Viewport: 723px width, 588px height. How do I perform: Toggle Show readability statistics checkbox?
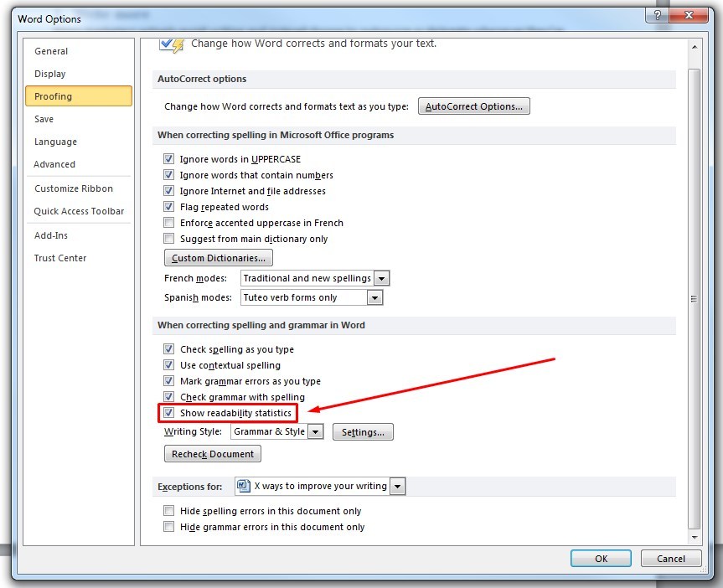(x=168, y=413)
